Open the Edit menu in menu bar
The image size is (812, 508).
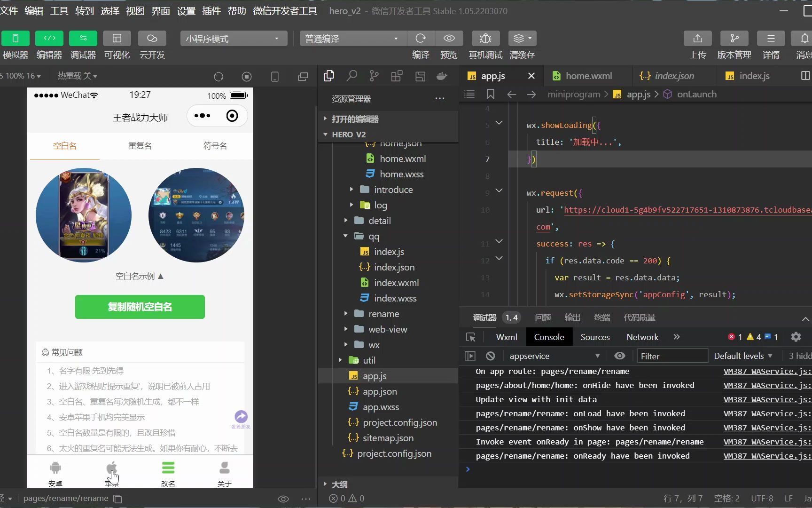(x=34, y=11)
